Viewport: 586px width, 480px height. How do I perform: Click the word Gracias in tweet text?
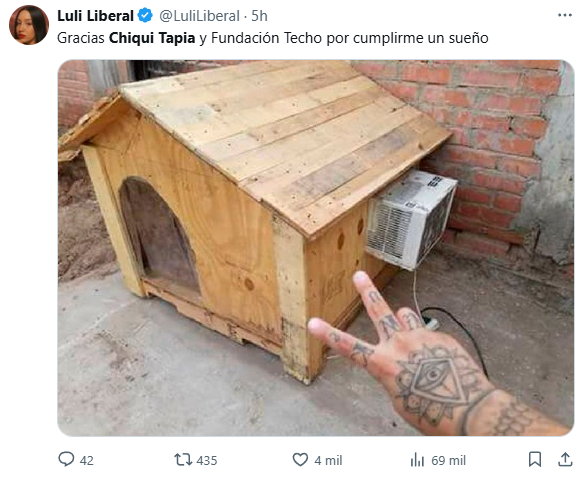(81, 38)
